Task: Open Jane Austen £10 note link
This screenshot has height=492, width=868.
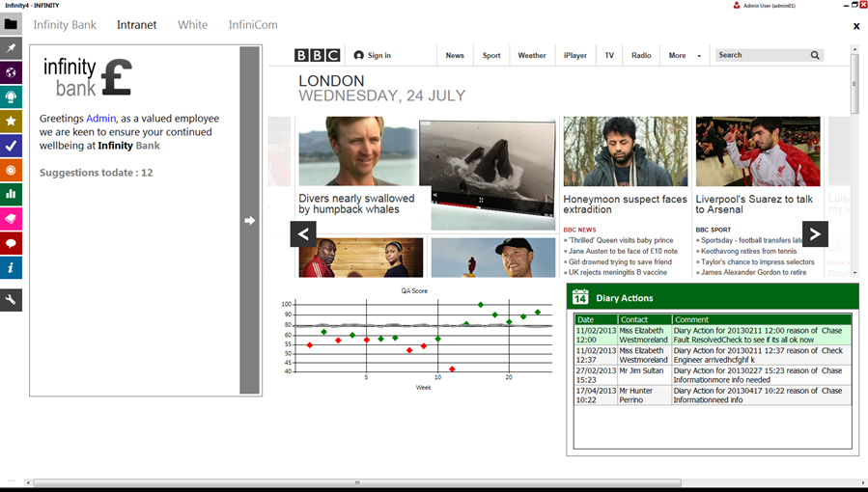Action: point(623,251)
